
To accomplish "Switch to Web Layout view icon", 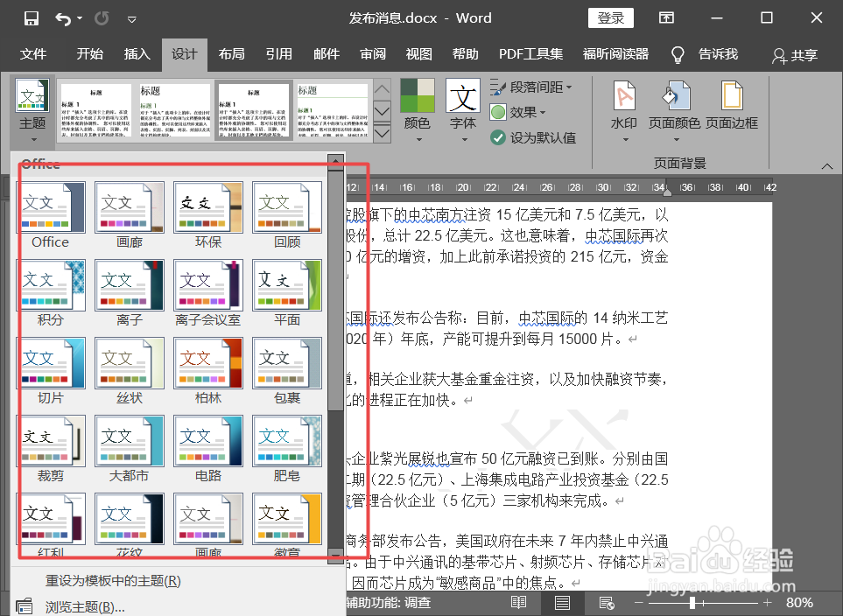I will click(x=607, y=603).
